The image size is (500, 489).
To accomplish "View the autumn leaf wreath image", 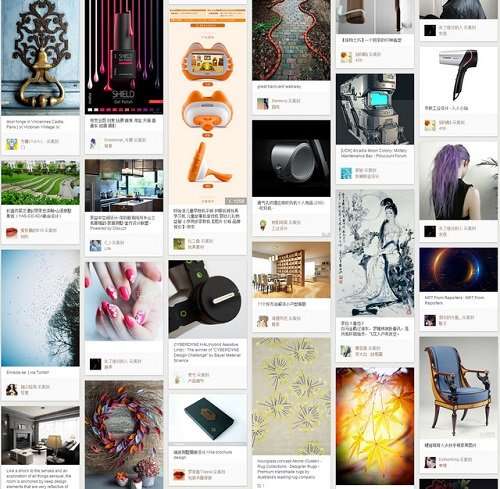I will (x=124, y=435).
